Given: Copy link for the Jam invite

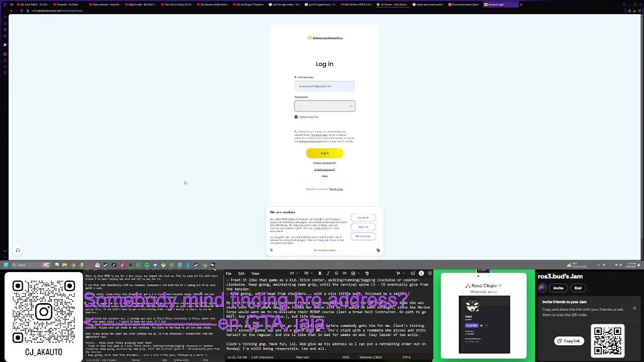Looking at the screenshot, I should (x=569, y=341).
